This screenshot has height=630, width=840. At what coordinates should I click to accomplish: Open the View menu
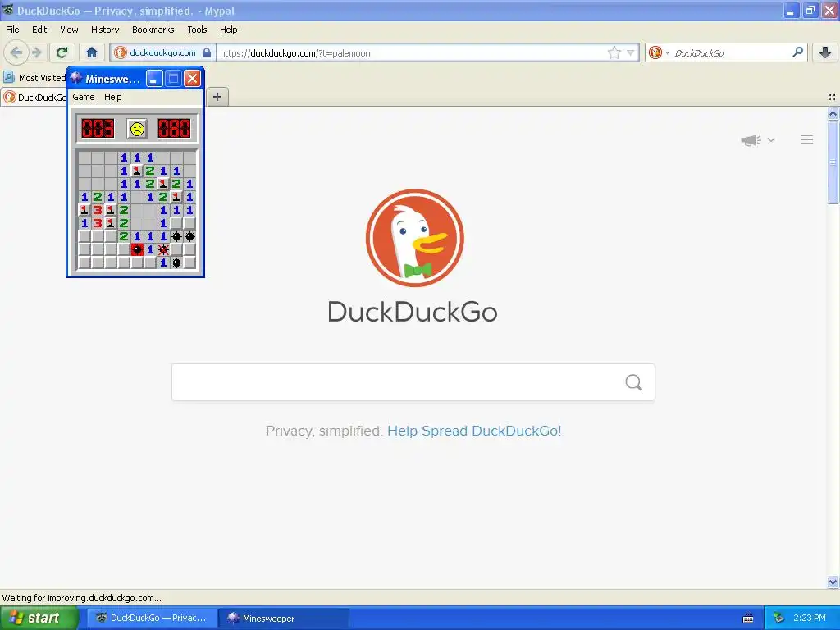click(x=69, y=30)
